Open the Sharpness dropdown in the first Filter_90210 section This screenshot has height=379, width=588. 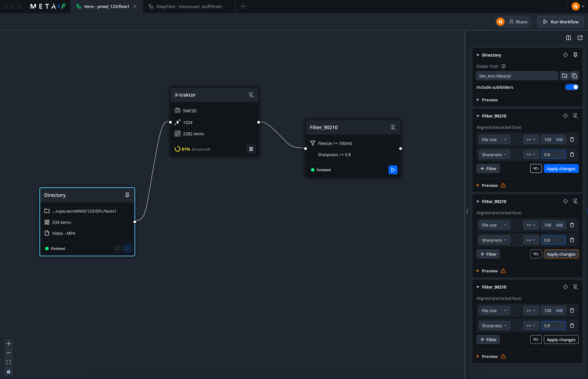click(x=494, y=155)
